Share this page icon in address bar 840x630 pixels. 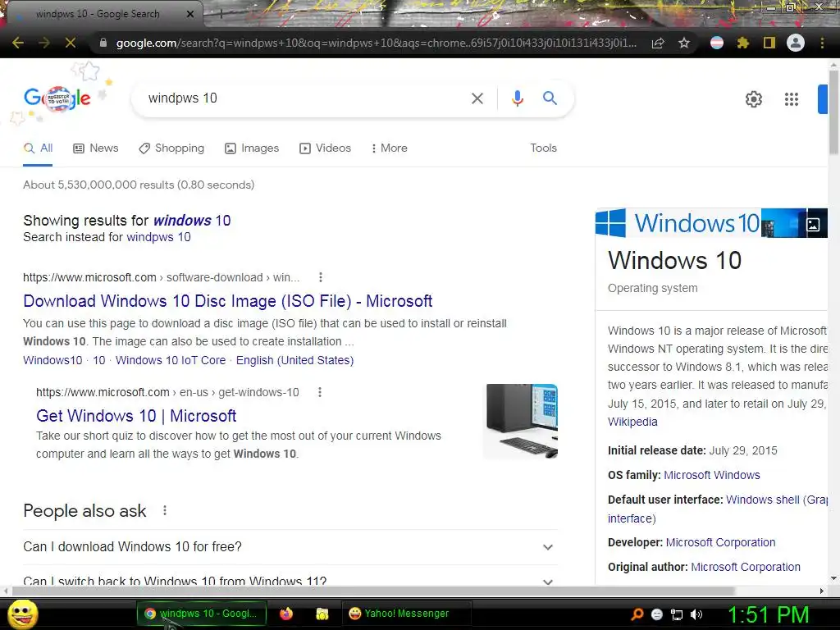(x=658, y=43)
